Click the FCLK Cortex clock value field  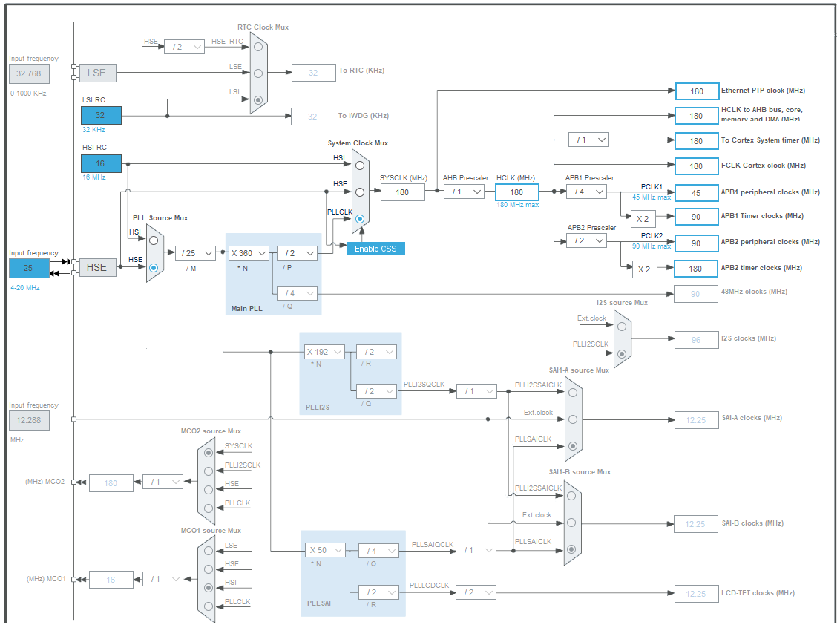(697, 166)
